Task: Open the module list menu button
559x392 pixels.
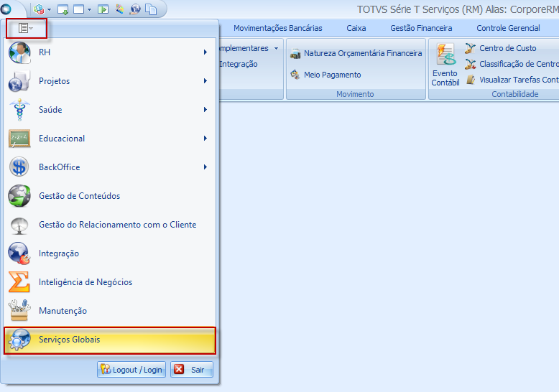Action: [x=26, y=28]
